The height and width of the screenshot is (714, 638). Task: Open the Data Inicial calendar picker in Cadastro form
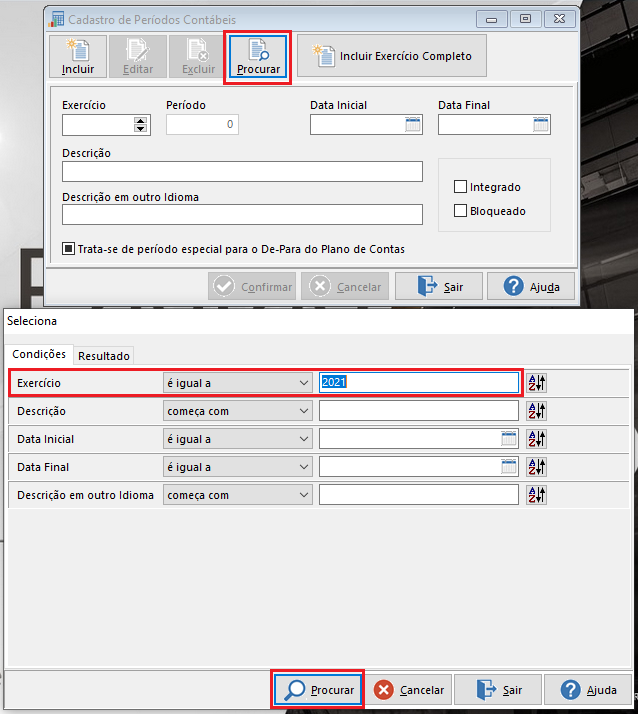tap(413, 124)
